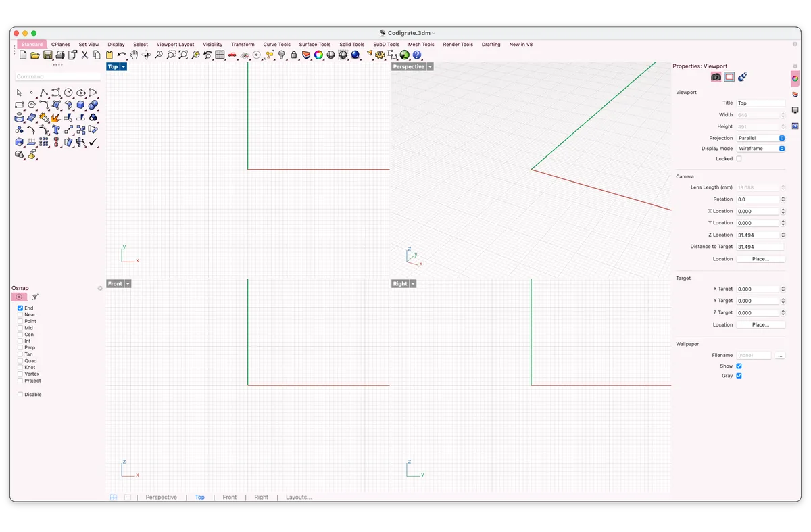Click the light bulb Hide/Show icon
This screenshot has height=532, width=811.
point(282,55)
